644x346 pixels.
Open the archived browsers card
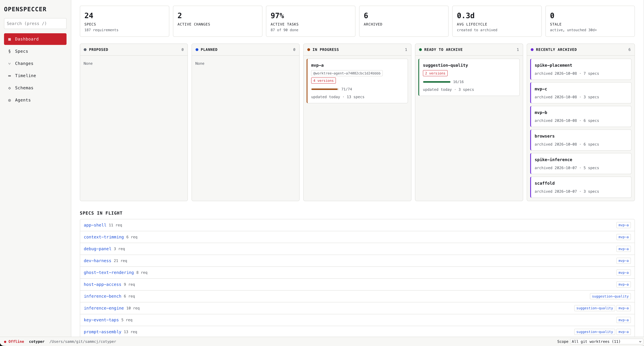pyautogui.click(x=581, y=140)
